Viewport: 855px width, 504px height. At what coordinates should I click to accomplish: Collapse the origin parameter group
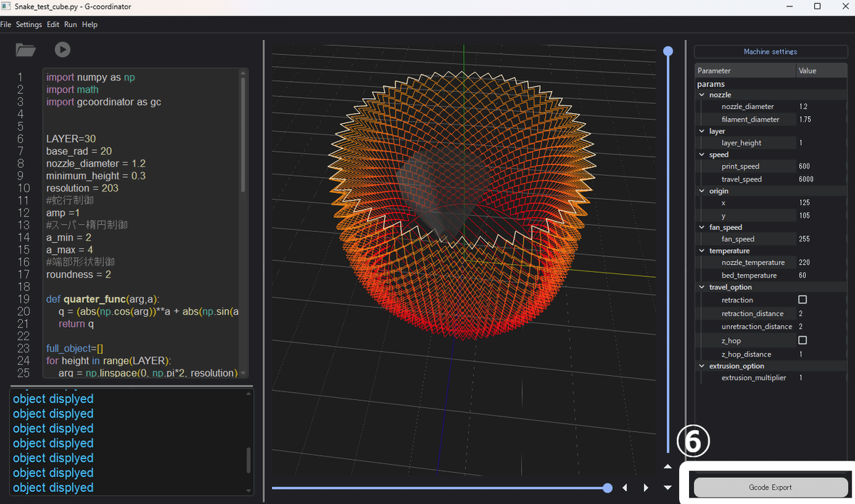pos(701,191)
